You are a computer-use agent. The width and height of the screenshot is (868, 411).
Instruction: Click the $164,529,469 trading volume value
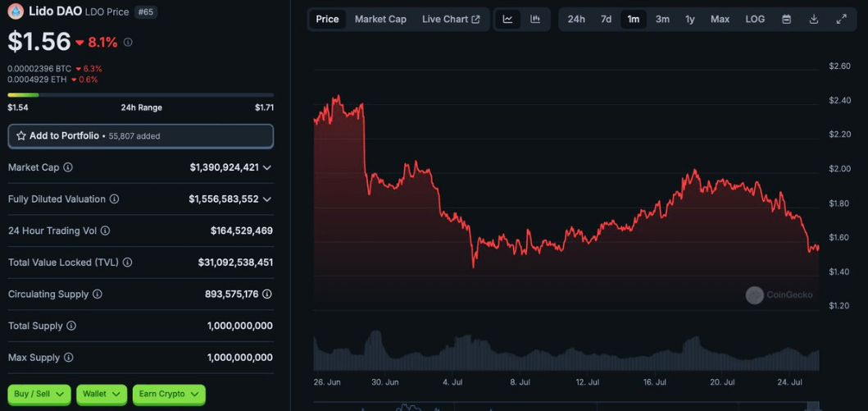[x=241, y=231]
